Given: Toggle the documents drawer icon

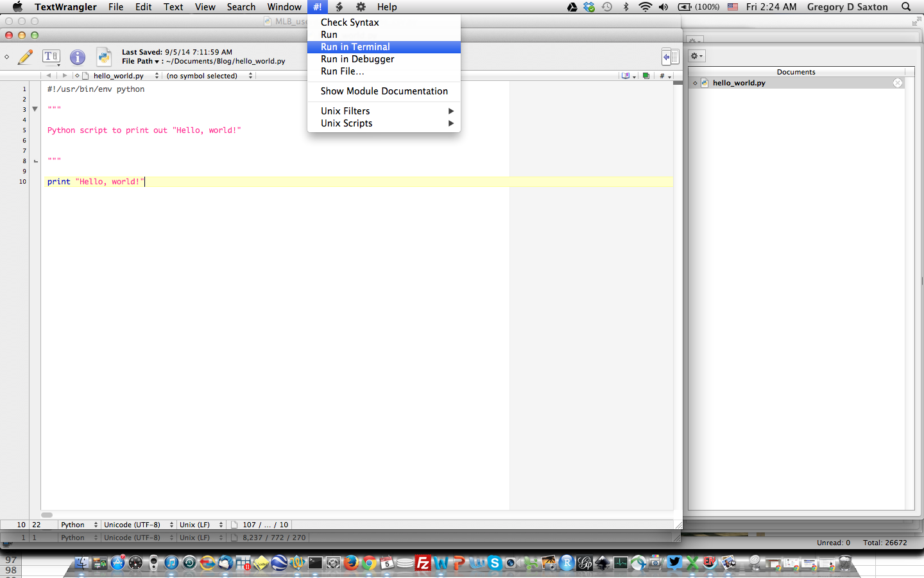Looking at the screenshot, I should point(671,57).
